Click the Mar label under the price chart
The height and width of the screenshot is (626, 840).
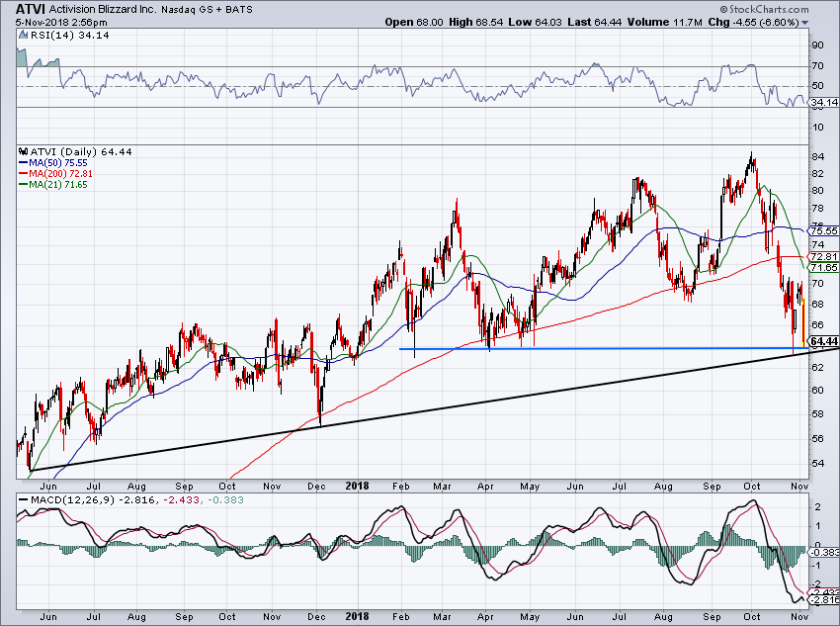(x=442, y=487)
